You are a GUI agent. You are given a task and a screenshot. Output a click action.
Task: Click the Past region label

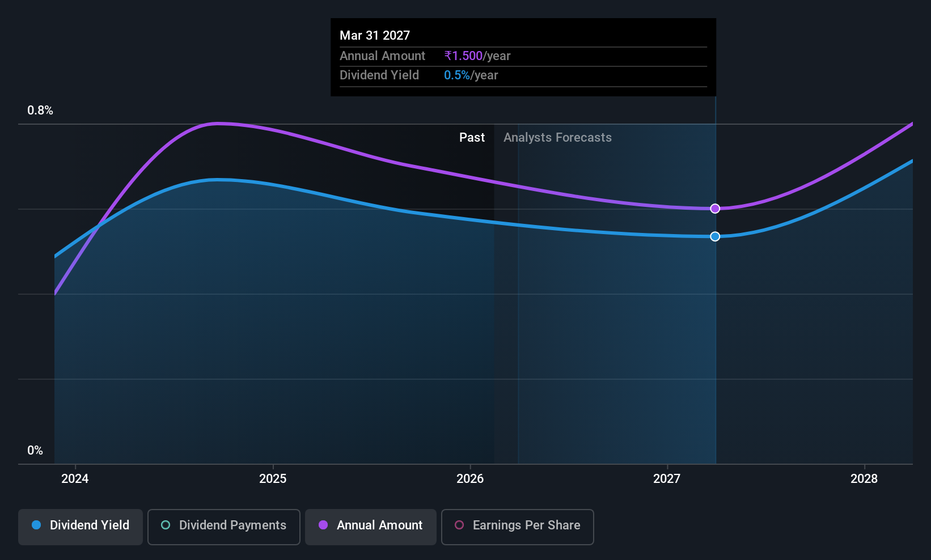[472, 138]
